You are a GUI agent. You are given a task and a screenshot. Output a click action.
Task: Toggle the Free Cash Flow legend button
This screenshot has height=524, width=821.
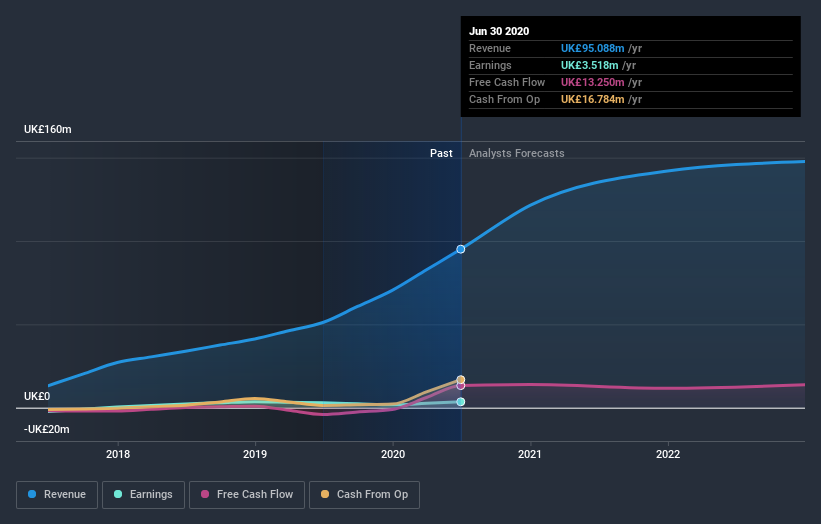pyautogui.click(x=247, y=495)
